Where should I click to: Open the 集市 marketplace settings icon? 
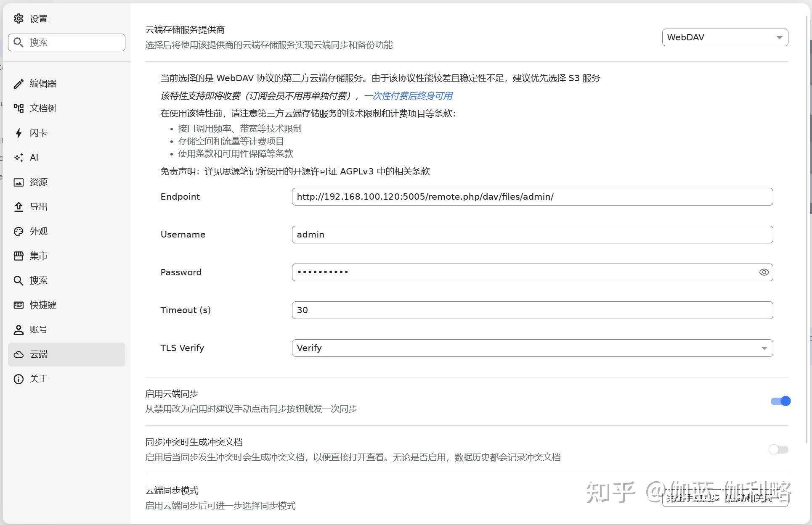coord(19,256)
